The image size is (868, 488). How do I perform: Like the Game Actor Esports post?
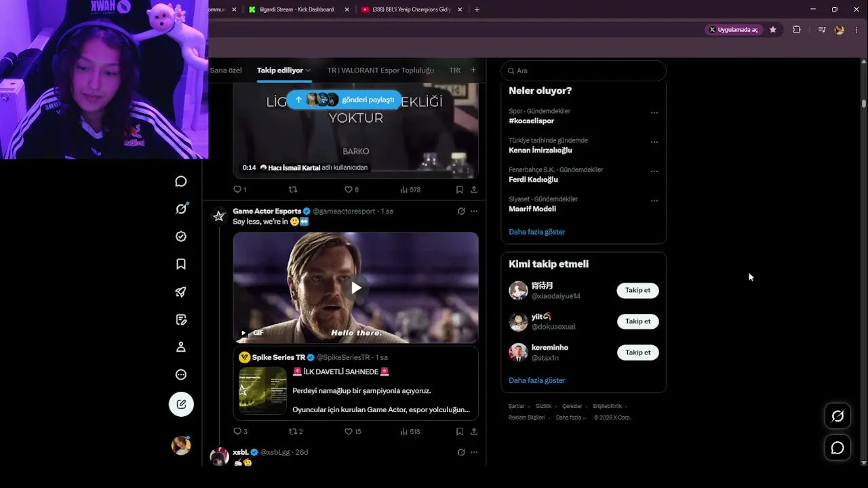pyautogui.click(x=353, y=431)
